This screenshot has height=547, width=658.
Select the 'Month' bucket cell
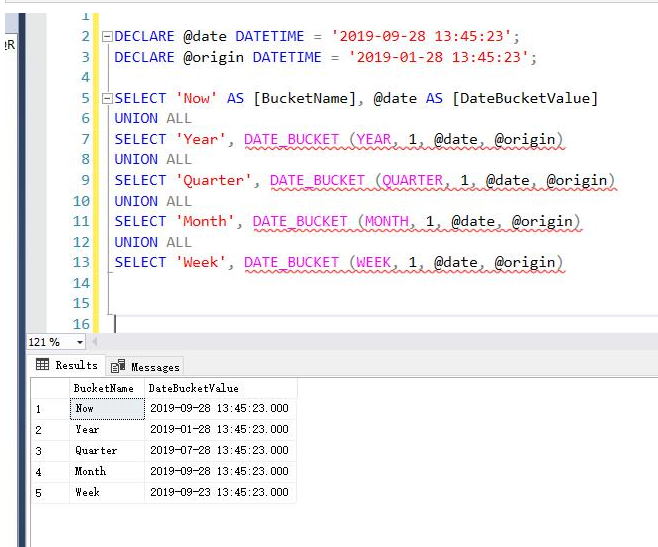click(107, 472)
